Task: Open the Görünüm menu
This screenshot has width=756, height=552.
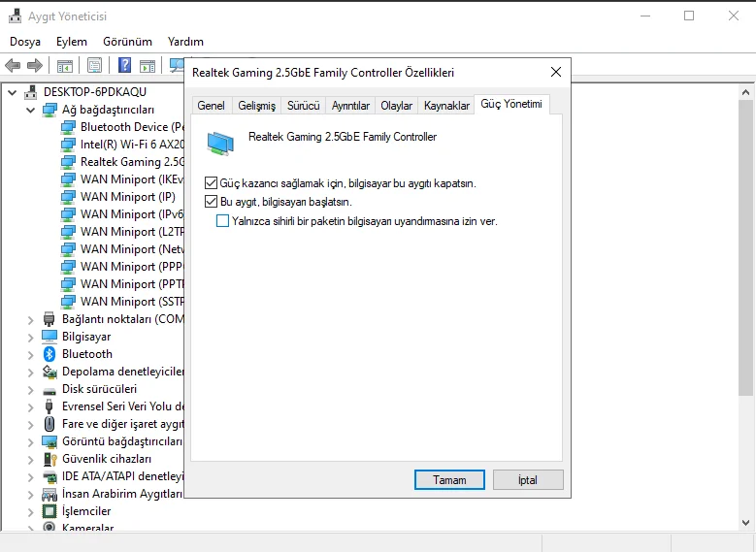Action: coord(127,42)
